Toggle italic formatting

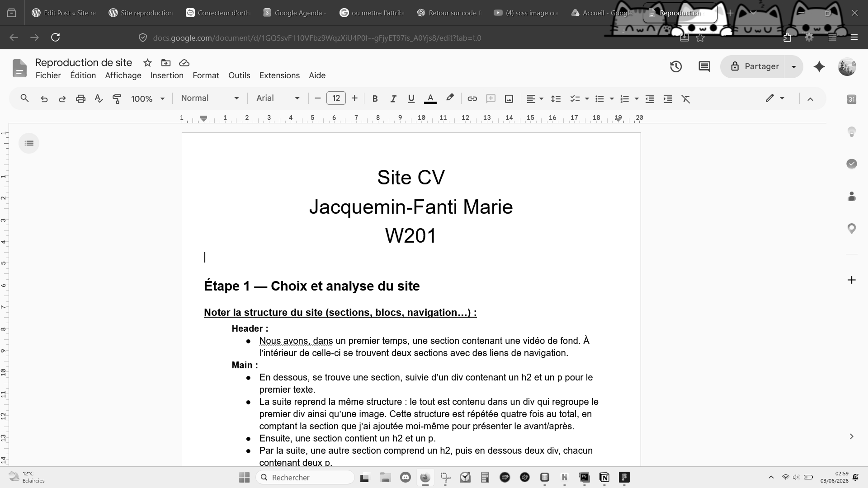[393, 99]
